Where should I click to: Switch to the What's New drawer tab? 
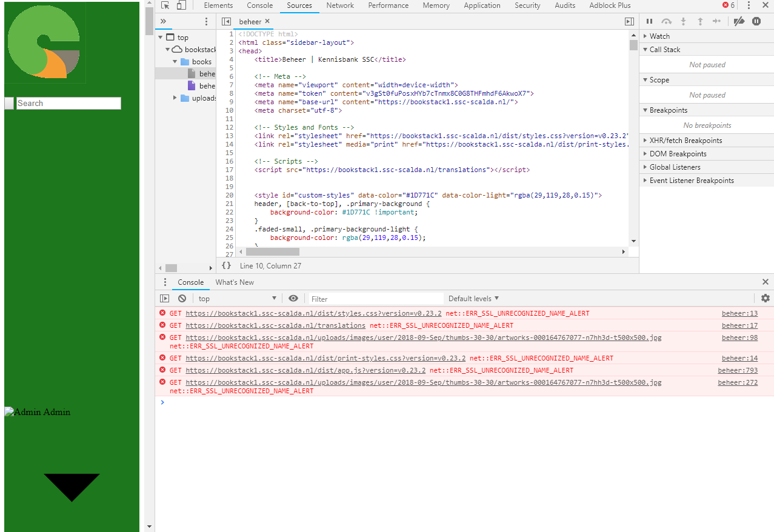(x=235, y=282)
